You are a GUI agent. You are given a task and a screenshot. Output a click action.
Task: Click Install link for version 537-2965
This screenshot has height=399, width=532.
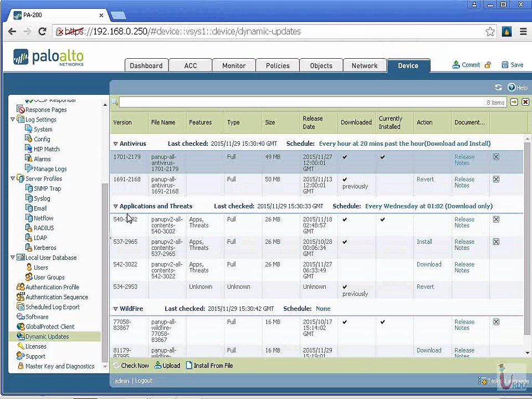click(x=424, y=242)
